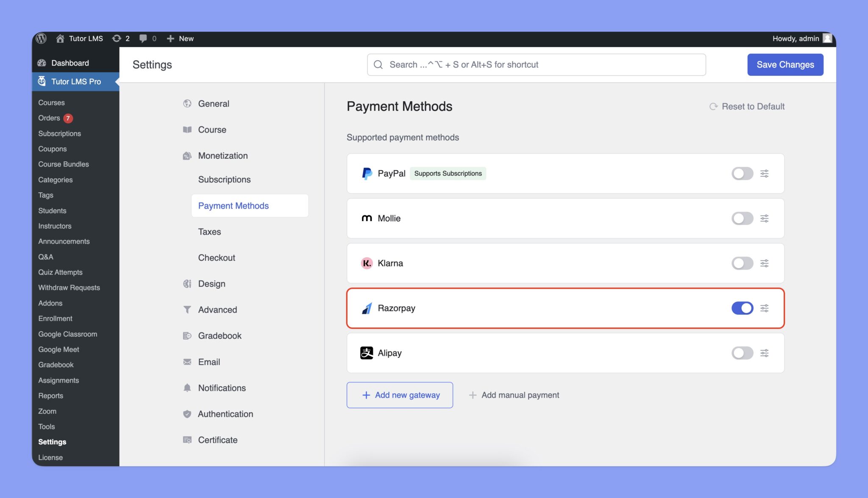Disable the Razorpay payment method toggle
This screenshot has width=868, height=498.
pyautogui.click(x=742, y=308)
